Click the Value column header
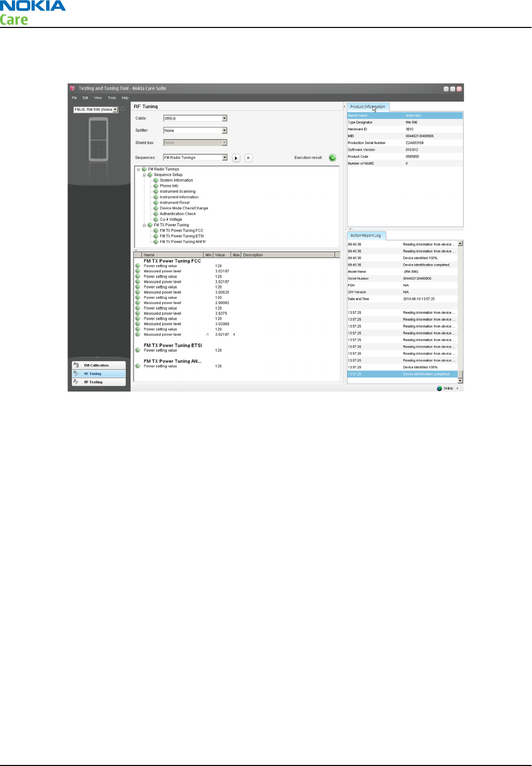This screenshot has height=766, width=532. 222,255
